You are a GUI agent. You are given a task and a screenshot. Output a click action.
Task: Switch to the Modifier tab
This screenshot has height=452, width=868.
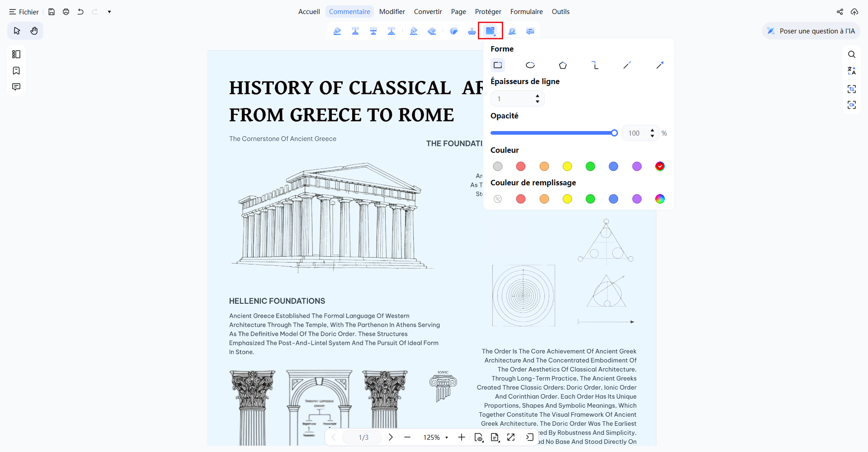pyautogui.click(x=392, y=12)
